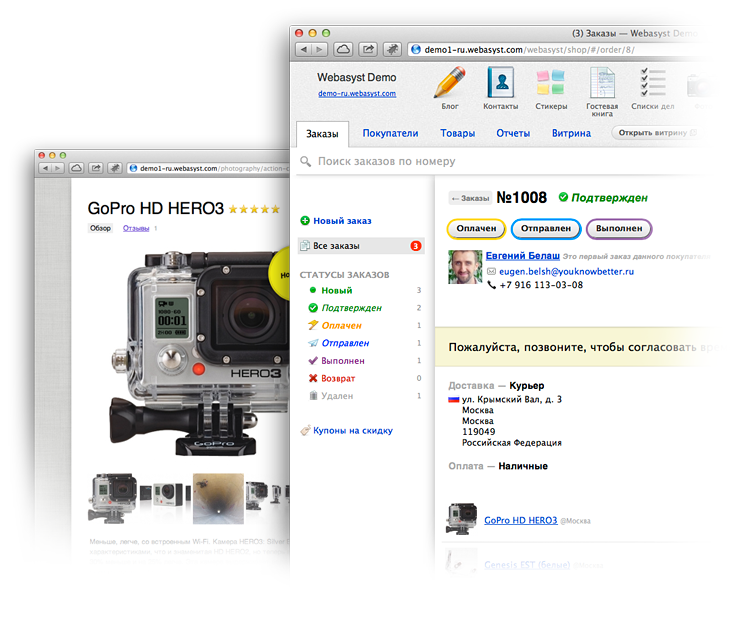Viewport: 730px width, 625px height.
Task: Open the Списки дел checklist icon
Action: point(653,82)
